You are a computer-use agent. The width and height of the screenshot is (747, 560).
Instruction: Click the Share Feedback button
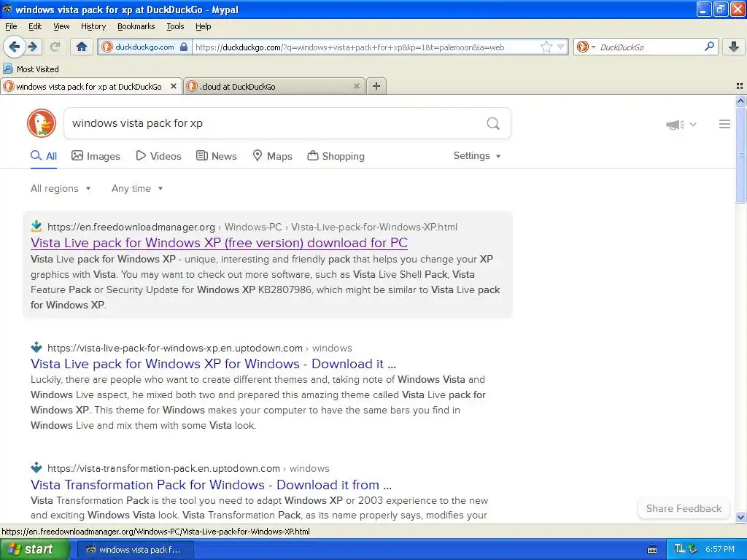pyautogui.click(x=684, y=508)
